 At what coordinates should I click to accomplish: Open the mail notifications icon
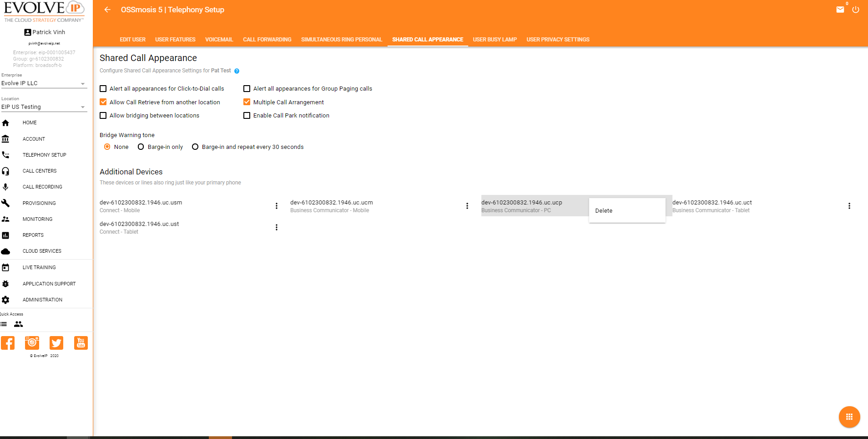[840, 10]
